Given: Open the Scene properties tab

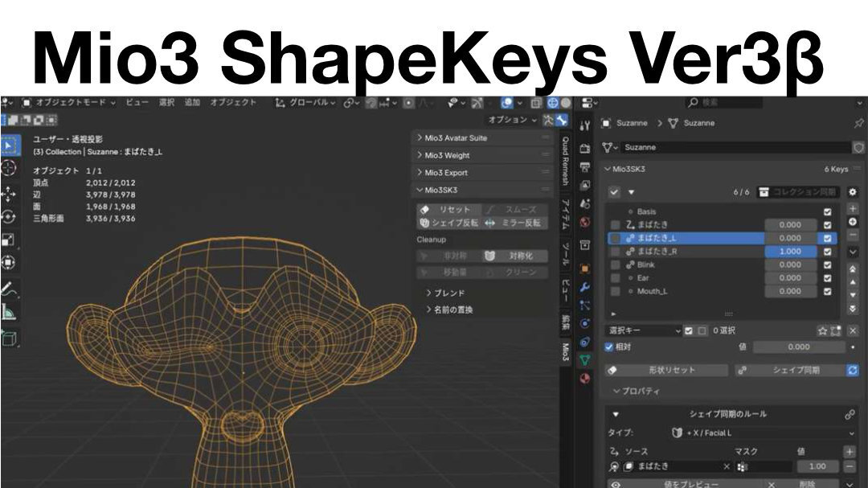Looking at the screenshot, I should pos(584,204).
